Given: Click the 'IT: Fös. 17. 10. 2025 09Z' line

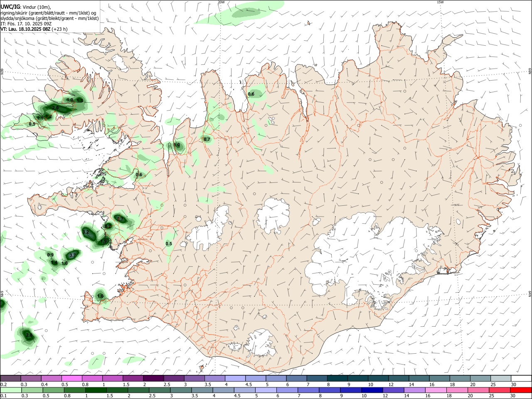Looking at the screenshot, I should point(26,24).
